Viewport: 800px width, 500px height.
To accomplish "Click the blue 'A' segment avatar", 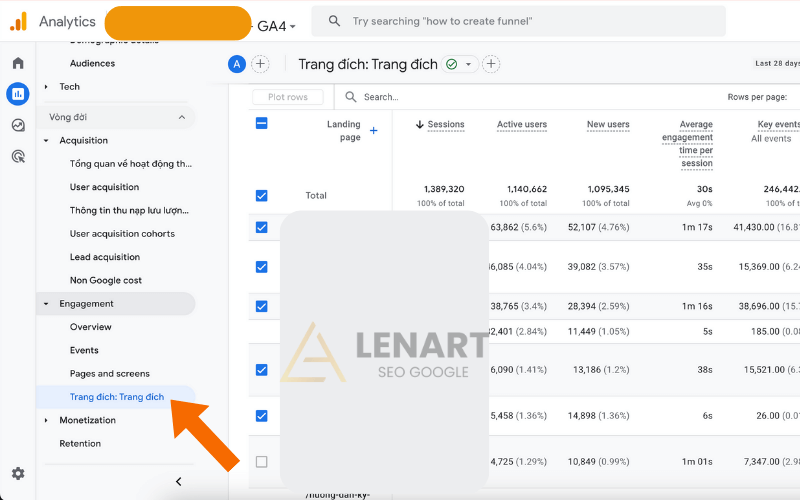I will [x=237, y=64].
